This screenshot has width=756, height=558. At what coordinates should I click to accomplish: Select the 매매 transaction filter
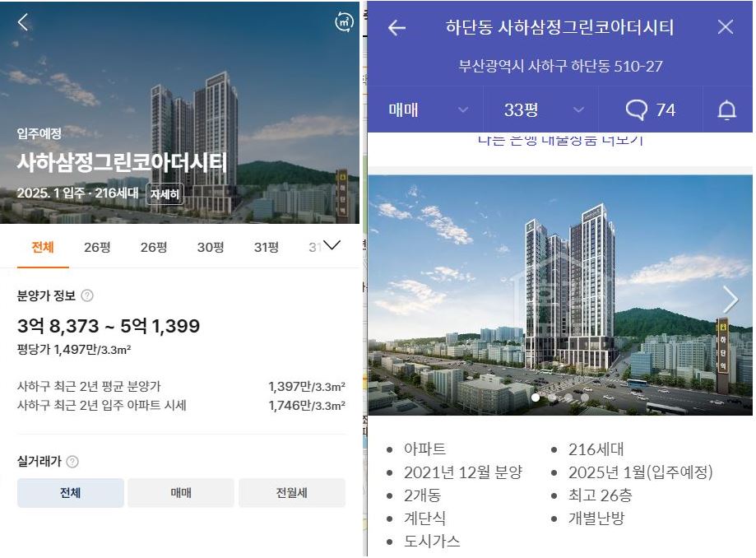click(181, 493)
